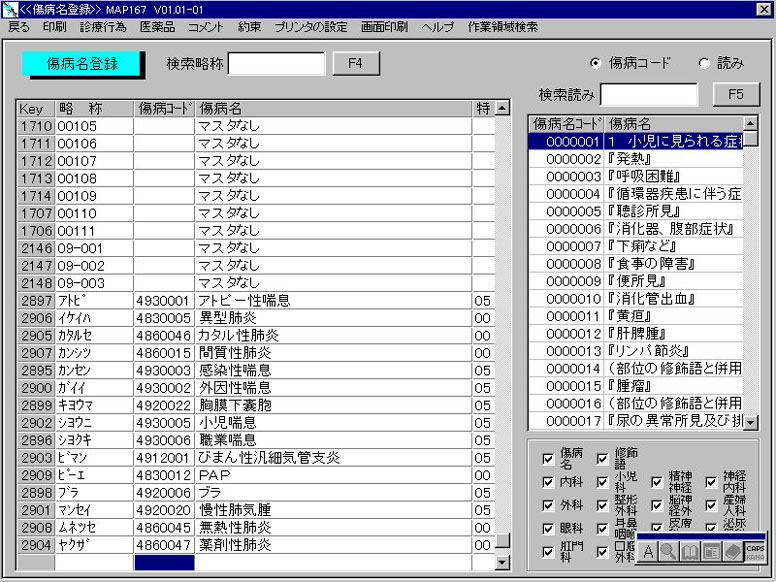Click scroll-up arrow of right code list
This screenshot has width=776, height=582.
(x=750, y=123)
